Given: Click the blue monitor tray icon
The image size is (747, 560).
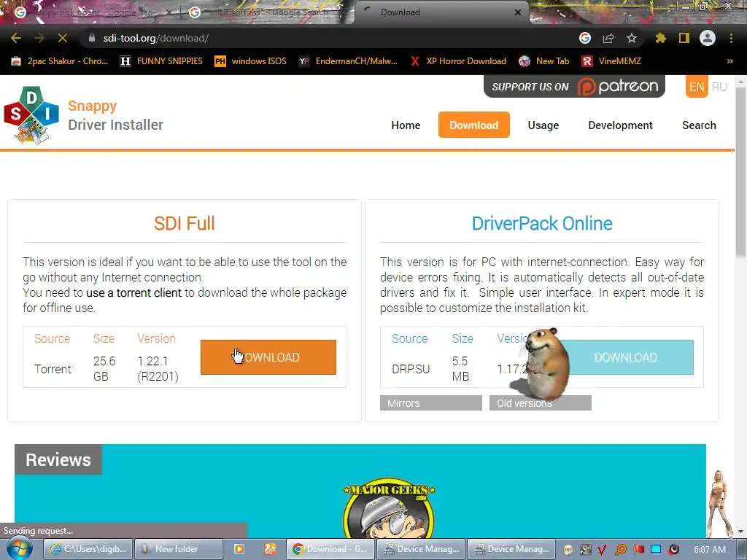Looking at the screenshot, I should pyautogui.click(x=656, y=549).
